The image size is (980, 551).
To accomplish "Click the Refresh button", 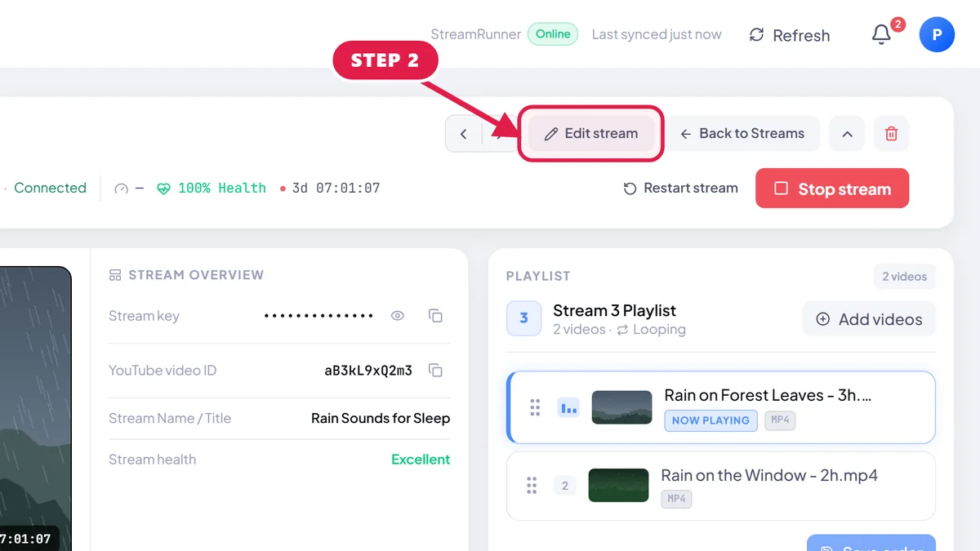I will click(x=790, y=35).
